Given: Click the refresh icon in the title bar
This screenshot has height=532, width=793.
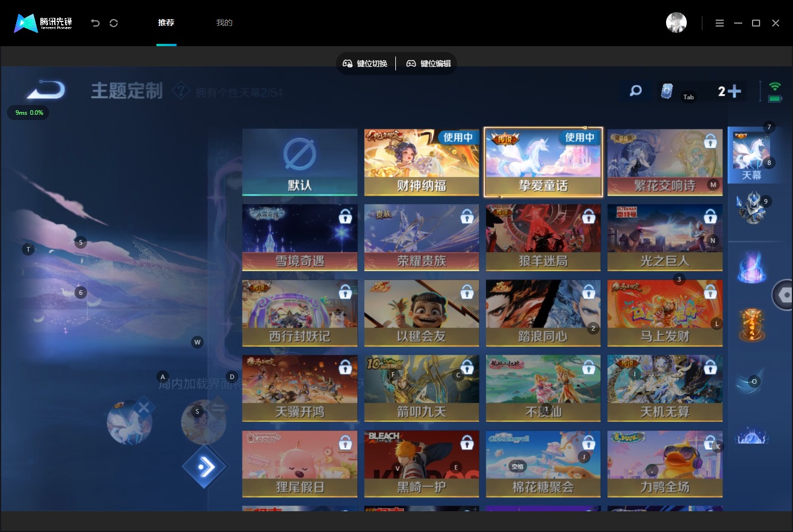Looking at the screenshot, I should [114, 23].
